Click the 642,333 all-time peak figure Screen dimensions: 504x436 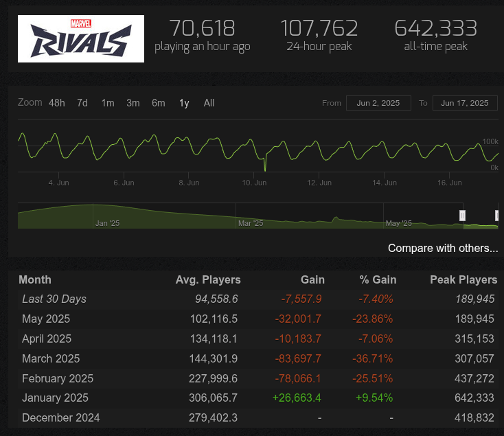[x=435, y=28]
